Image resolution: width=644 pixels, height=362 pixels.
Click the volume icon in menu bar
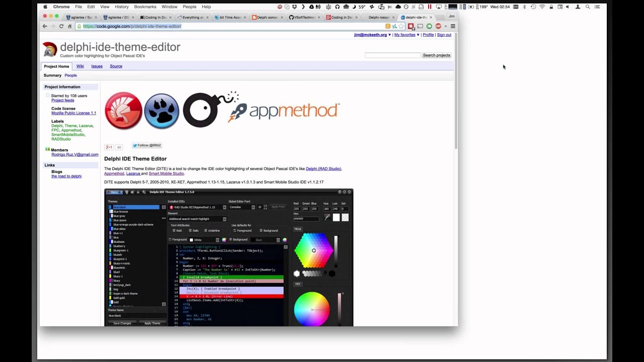(568, 7)
